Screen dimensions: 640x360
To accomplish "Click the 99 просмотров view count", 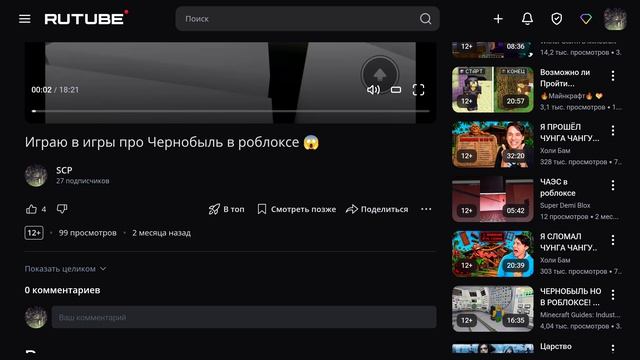I will click(87, 233).
